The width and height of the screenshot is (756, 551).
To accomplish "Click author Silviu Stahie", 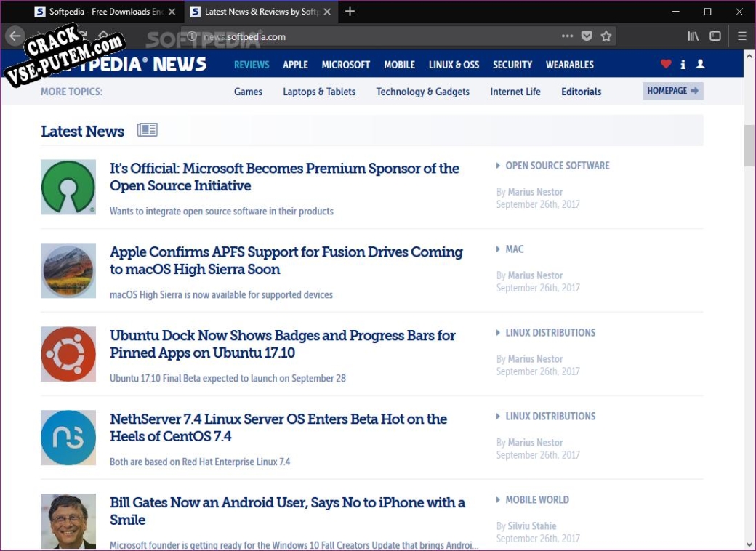I will coord(532,526).
